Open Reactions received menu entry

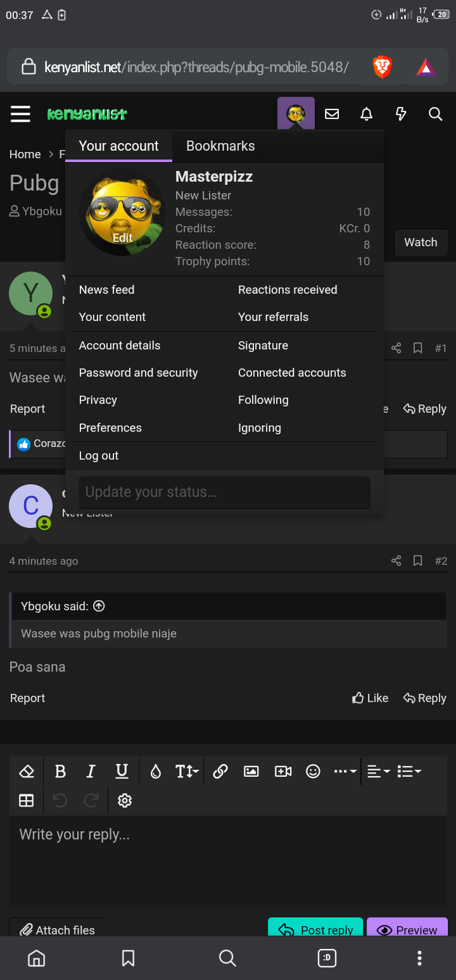click(x=288, y=289)
